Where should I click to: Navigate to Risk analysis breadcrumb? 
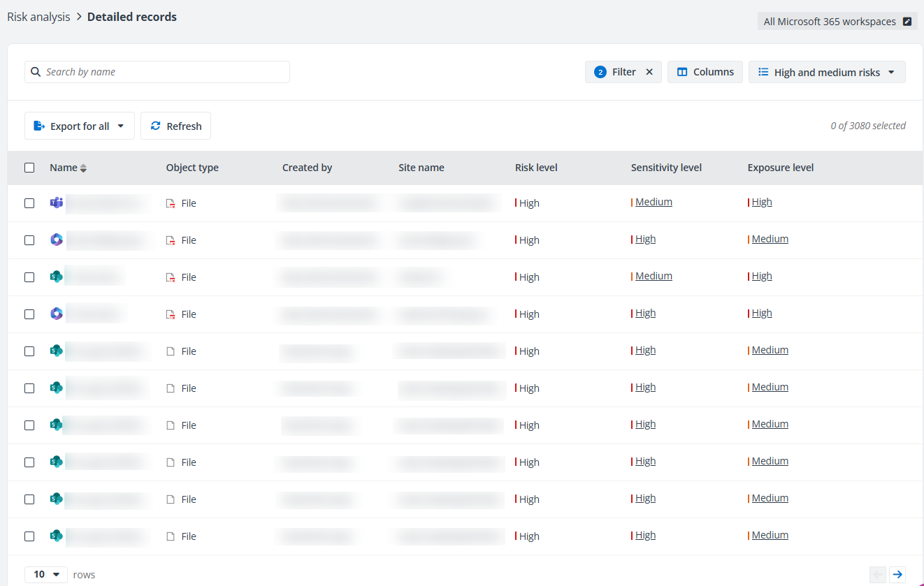pos(38,16)
